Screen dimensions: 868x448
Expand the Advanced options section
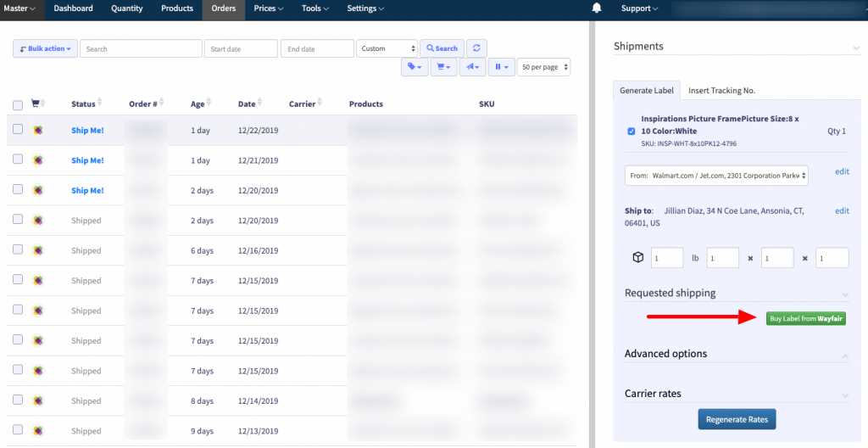coord(845,356)
